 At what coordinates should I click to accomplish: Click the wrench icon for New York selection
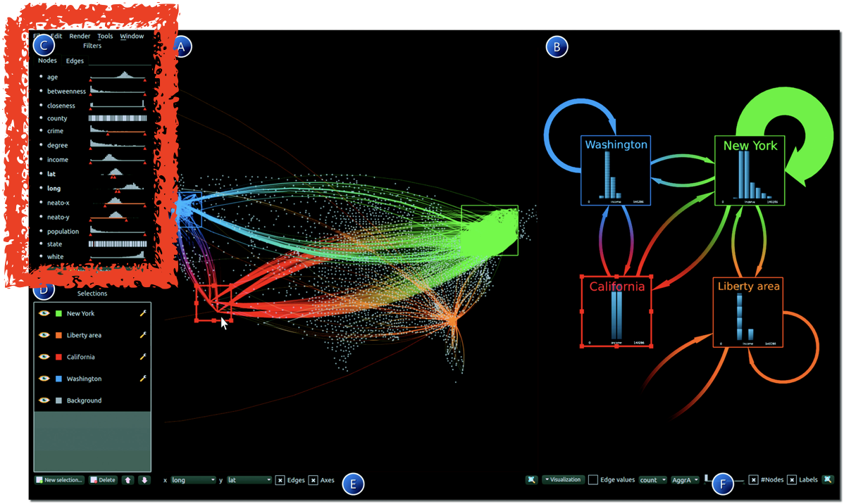(143, 313)
